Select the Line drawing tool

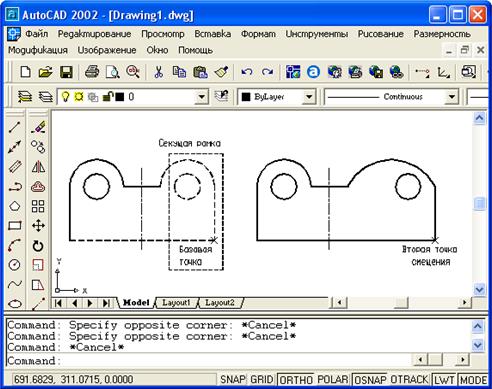(14, 127)
